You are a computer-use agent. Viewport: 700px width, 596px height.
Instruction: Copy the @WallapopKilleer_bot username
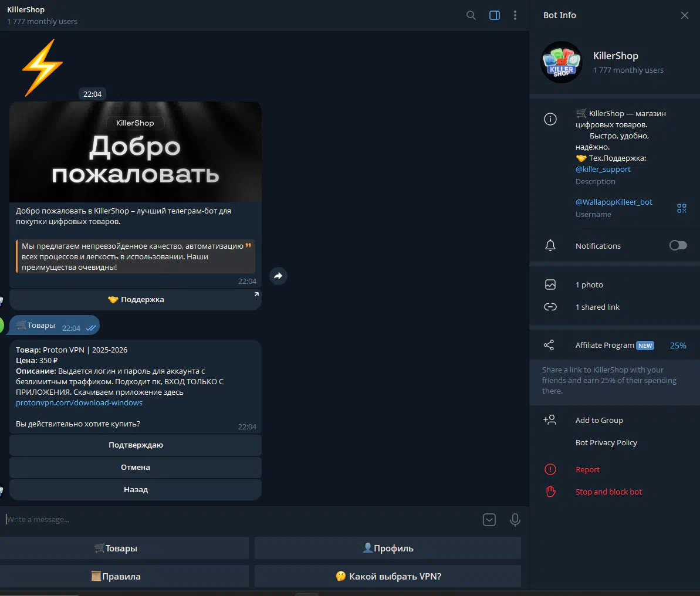613,202
